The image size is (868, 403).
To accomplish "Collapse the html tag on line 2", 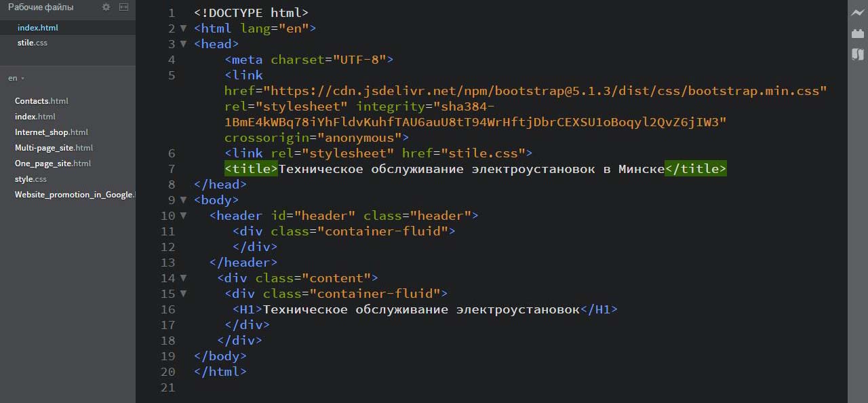I will coord(183,28).
